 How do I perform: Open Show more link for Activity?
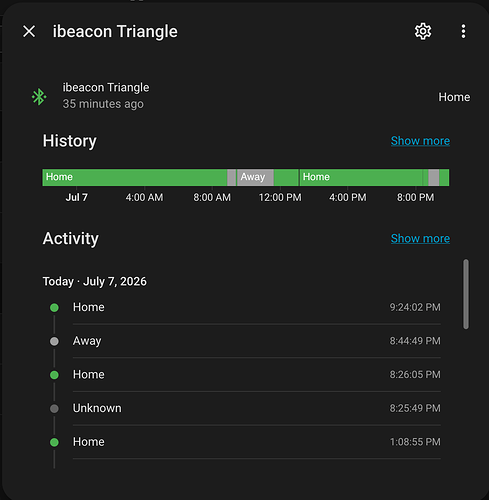tap(420, 239)
